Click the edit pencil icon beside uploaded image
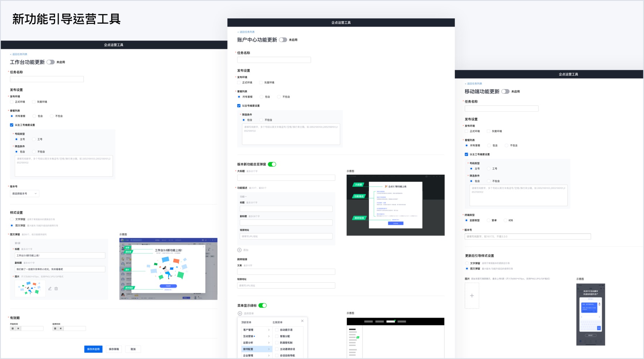This screenshot has width=644, height=359. [50, 288]
